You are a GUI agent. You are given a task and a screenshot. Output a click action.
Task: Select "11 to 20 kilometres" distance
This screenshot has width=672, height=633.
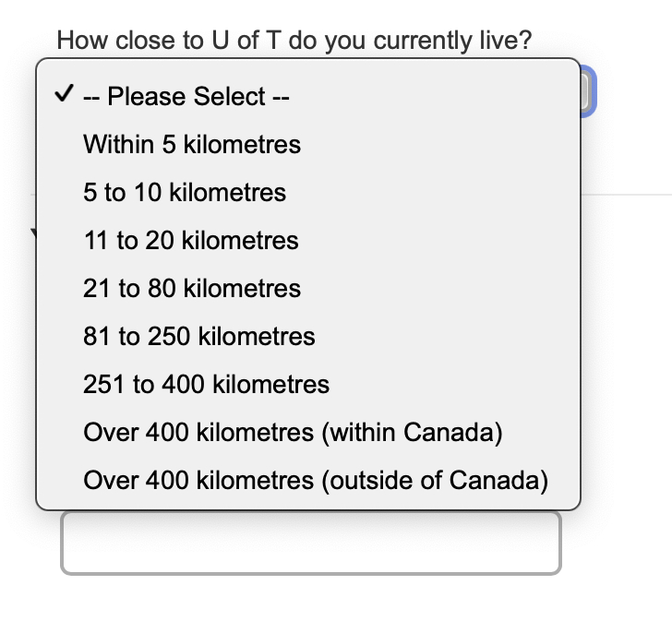point(191,241)
